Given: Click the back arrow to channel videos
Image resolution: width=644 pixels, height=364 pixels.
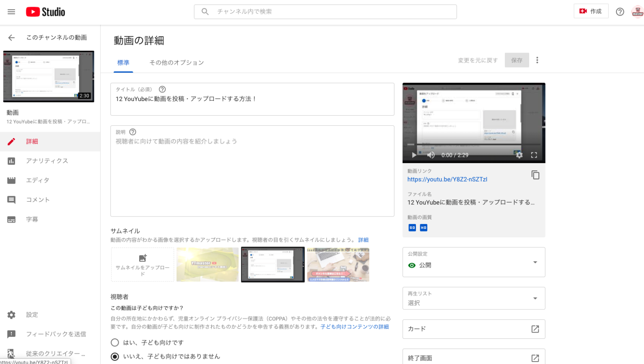Looking at the screenshot, I should (11, 38).
